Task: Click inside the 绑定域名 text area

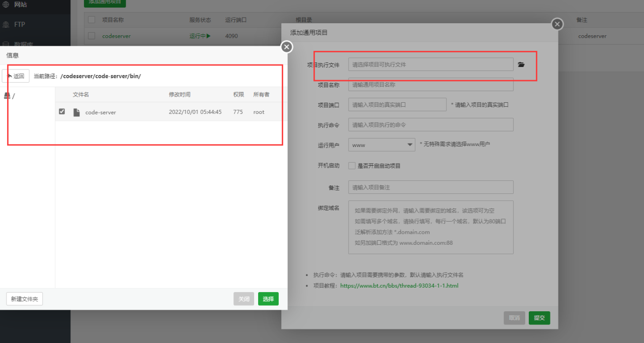Action: tap(431, 227)
